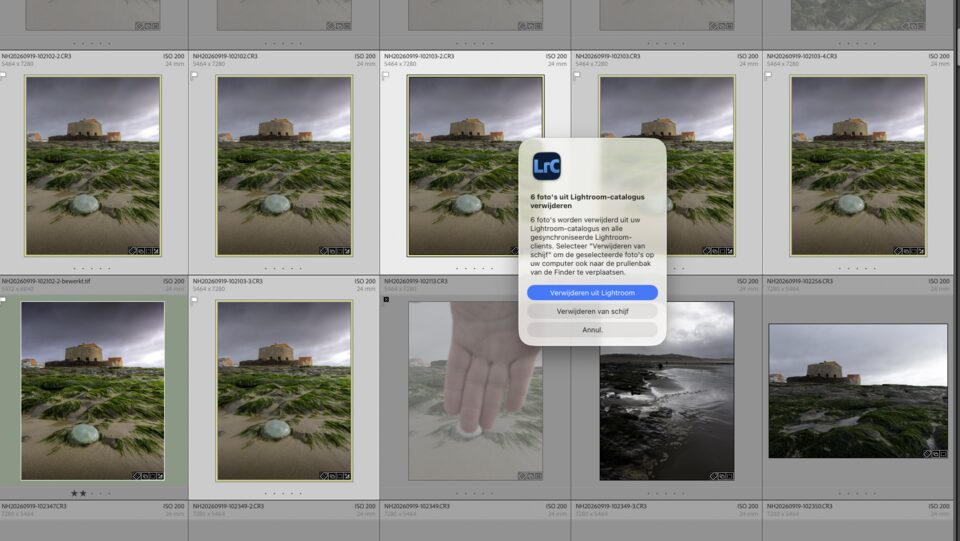Click develop adjustments badge on 102102.CR3
The height and width of the screenshot is (541, 960).
tap(347, 251)
